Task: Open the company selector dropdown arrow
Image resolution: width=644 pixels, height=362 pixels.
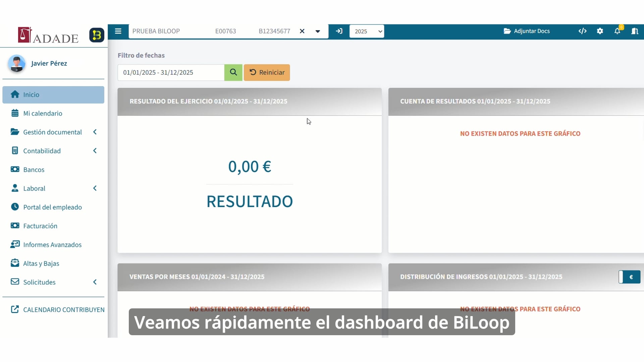Action: [x=318, y=31]
